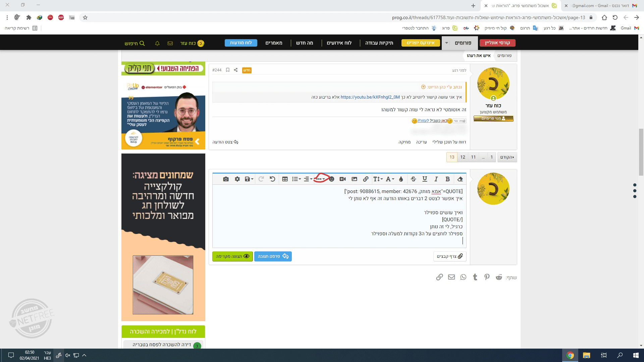Click the צרף קבצים attach files button
Image resolution: width=644 pixels, height=362 pixels.
point(449,256)
